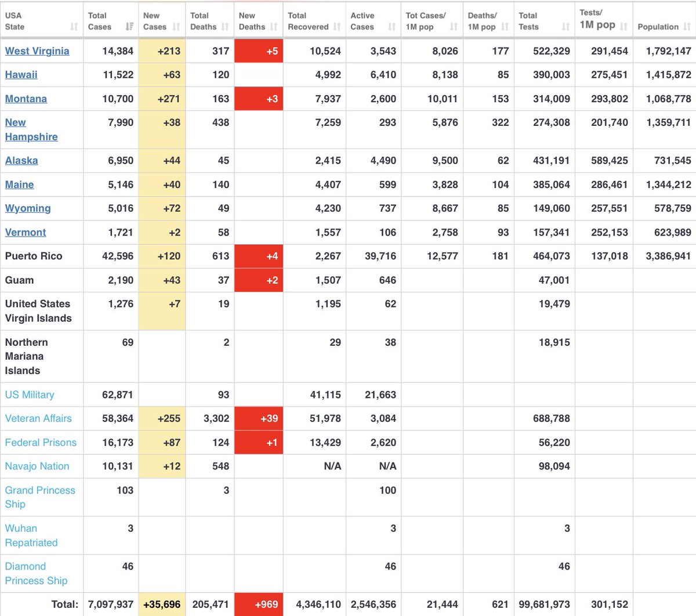696x616 pixels.
Task: Sort by USA State column arrows
Action: click(74, 27)
